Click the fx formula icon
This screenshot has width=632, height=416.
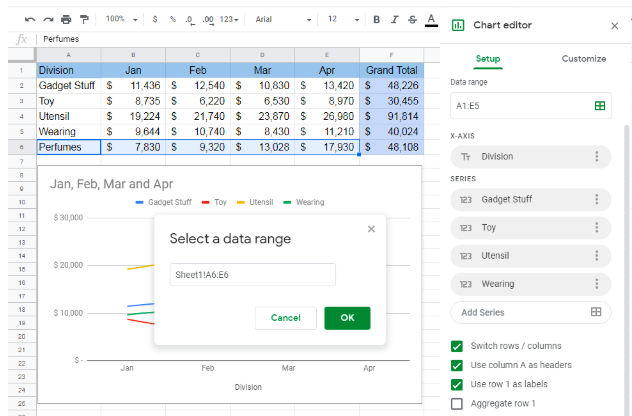click(x=22, y=39)
